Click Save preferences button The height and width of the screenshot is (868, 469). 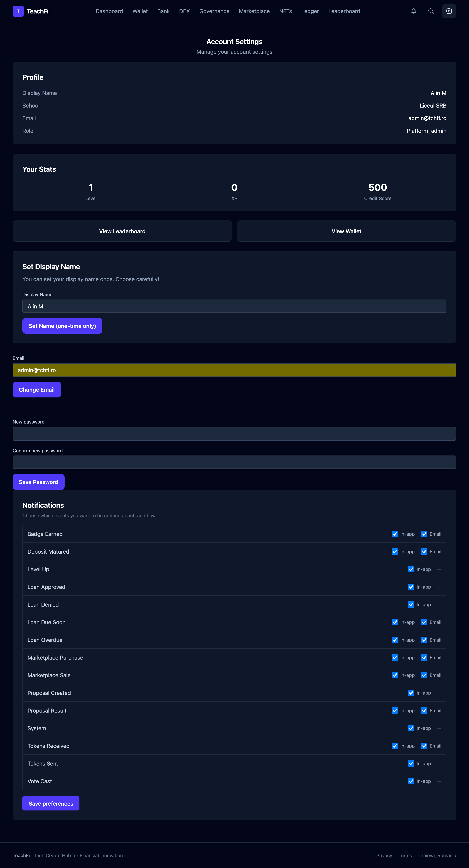click(x=51, y=803)
